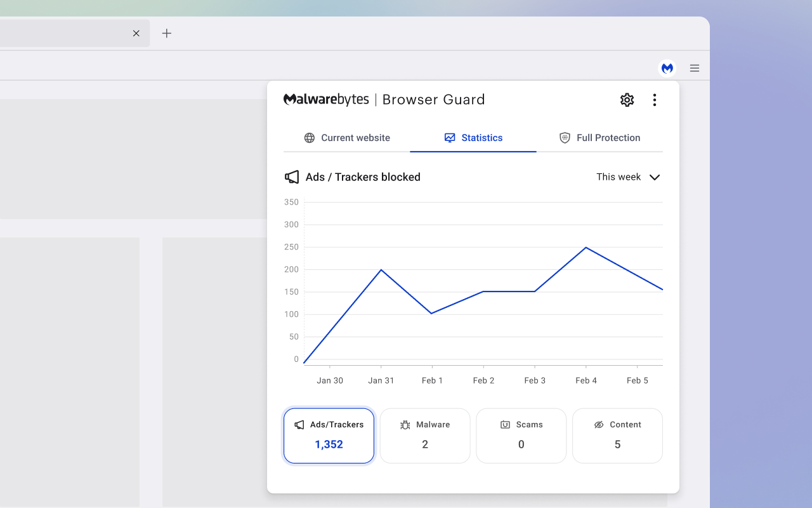
Task: Click the Feb 4 peak on chart line
Action: pyautogui.click(x=586, y=247)
